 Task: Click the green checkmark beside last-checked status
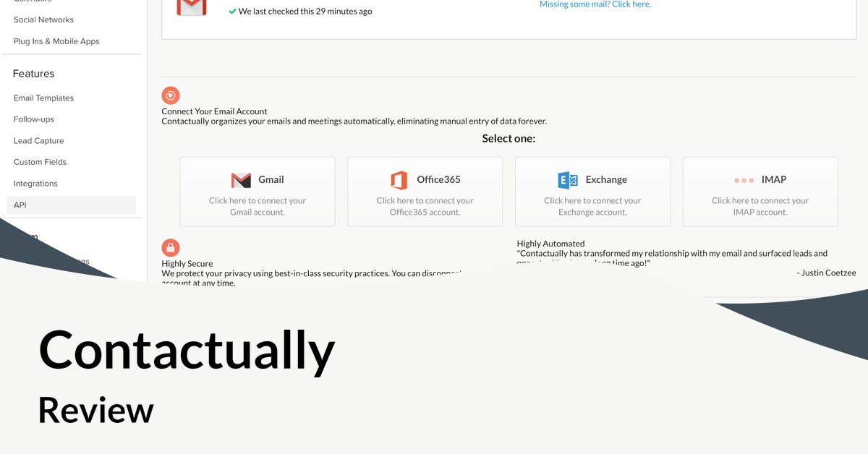(x=232, y=11)
